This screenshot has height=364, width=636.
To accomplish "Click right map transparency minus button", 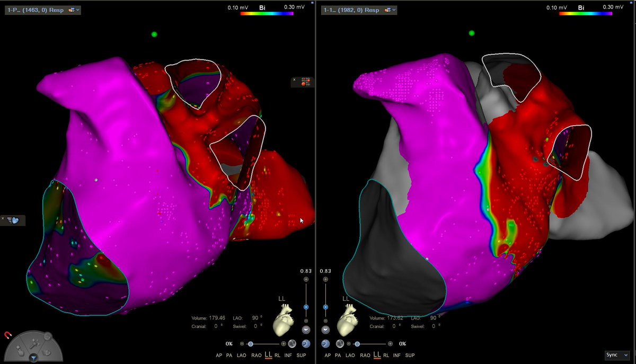I will 349,344.
